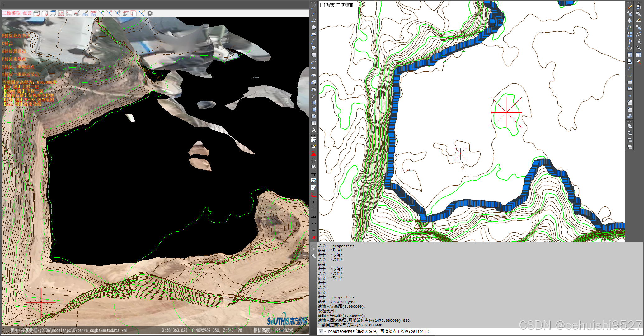This screenshot has width=644, height=336.
Task: Click the load model cube with checkmark icon
Action: coord(37,13)
